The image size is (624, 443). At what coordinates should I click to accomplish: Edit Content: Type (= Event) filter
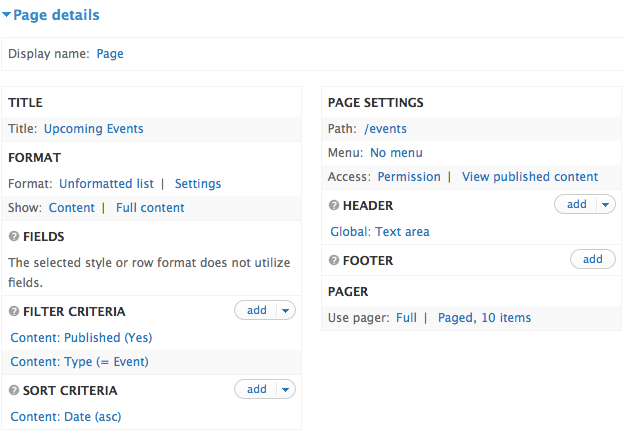80,362
